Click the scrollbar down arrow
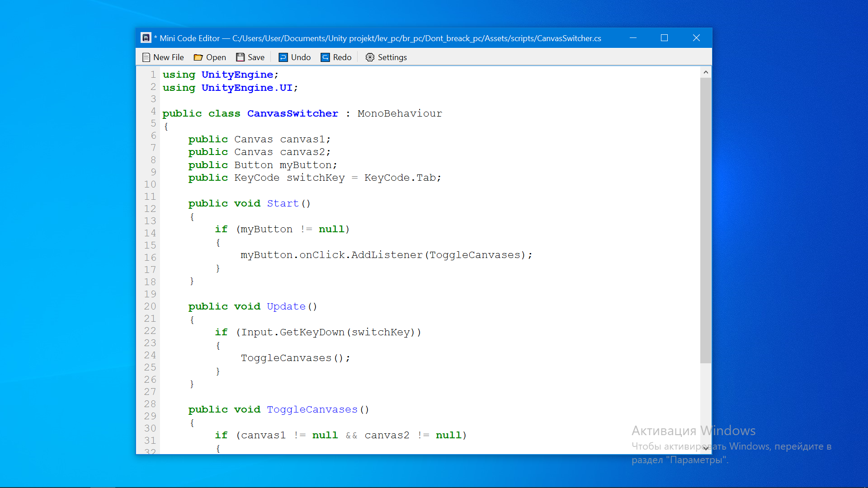The image size is (868, 488). pyautogui.click(x=706, y=448)
